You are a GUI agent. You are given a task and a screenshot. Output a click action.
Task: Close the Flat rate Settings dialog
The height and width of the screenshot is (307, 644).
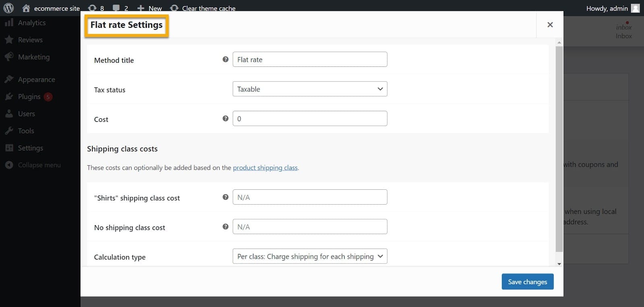click(x=550, y=25)
